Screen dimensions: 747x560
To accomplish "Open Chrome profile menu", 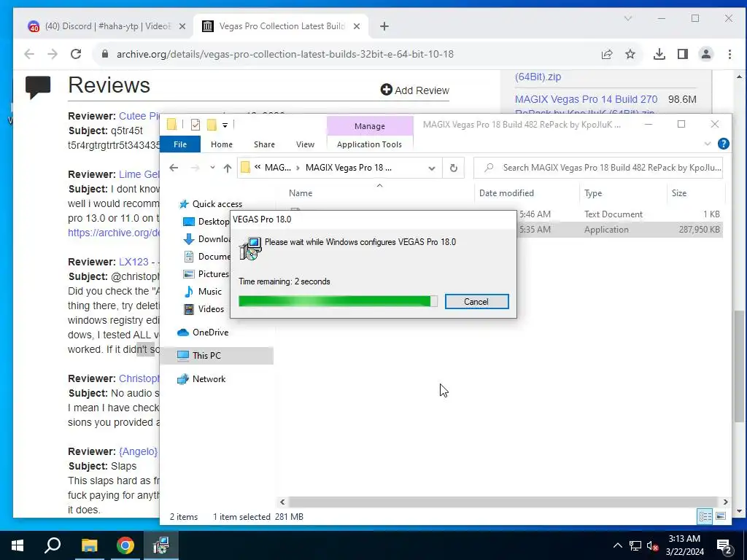I will (x=706, y=54).
